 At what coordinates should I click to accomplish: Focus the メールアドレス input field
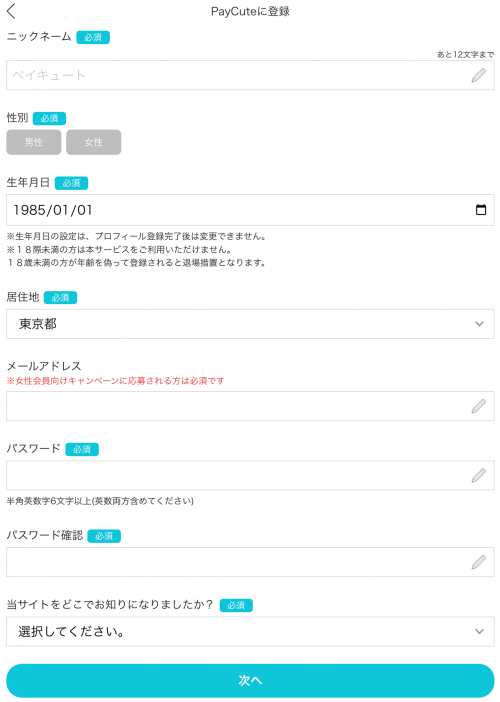[x=250, y=406]
